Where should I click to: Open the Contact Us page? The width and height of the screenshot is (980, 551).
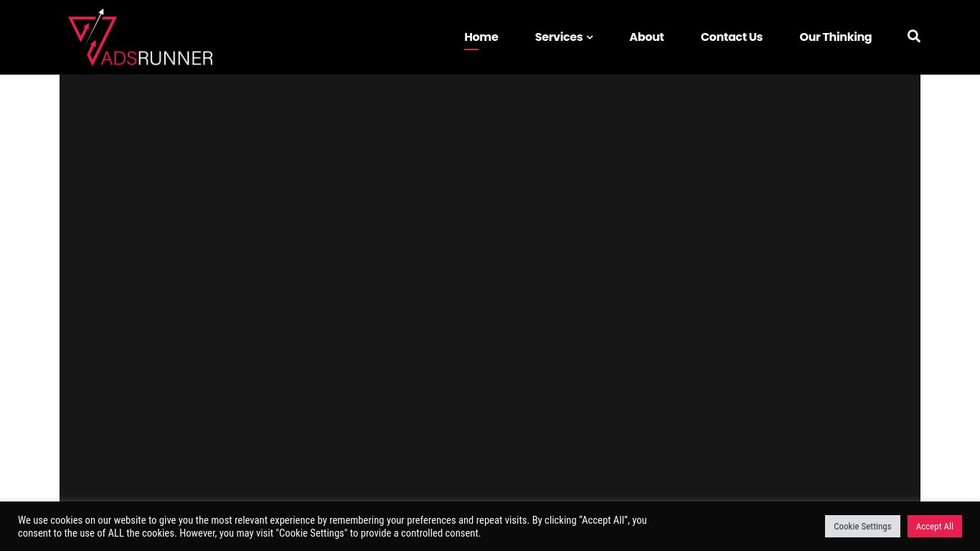(x=731, y=37)
